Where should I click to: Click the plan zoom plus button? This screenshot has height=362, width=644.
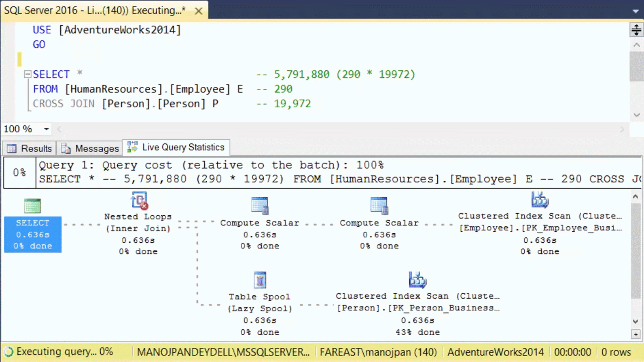tap(636, 334)
